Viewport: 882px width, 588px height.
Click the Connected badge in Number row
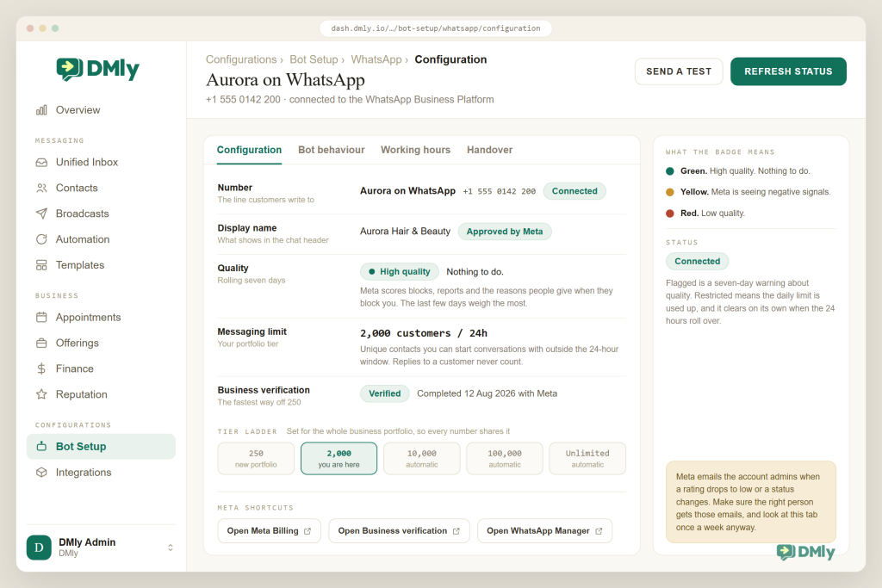coord(575,191)
